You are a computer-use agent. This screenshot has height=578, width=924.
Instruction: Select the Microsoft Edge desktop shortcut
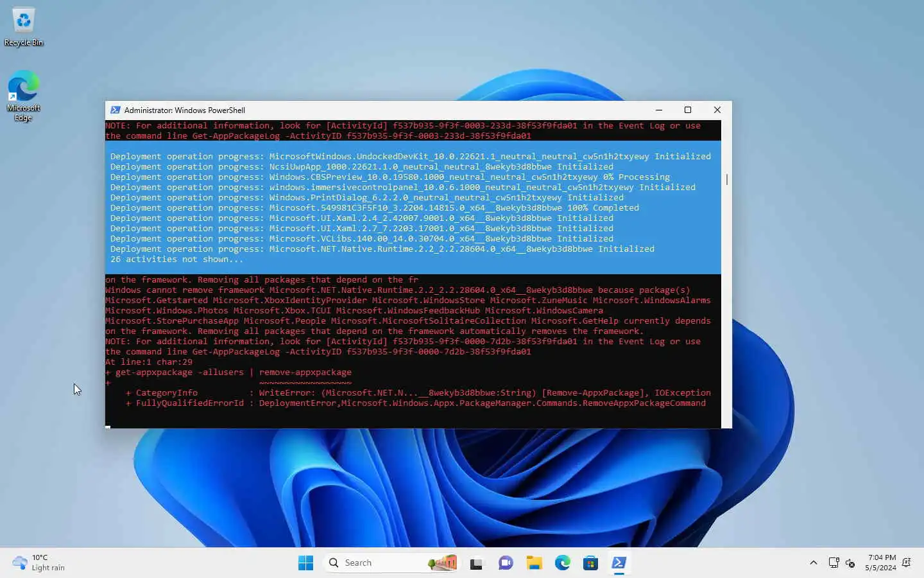click(x=24, y=96)
